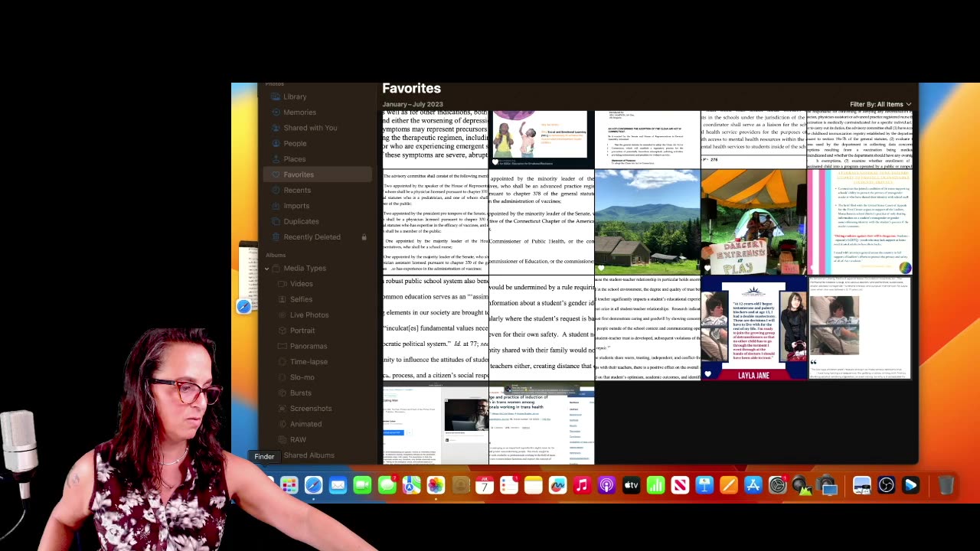Open thumbnail starting 'robust public school system'

click(436, 328)
